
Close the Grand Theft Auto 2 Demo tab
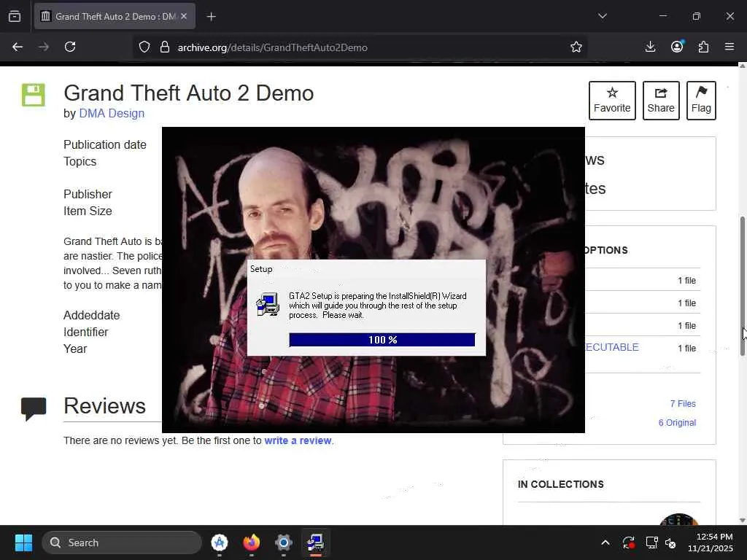pyautogui.click(x=184, y=16)
